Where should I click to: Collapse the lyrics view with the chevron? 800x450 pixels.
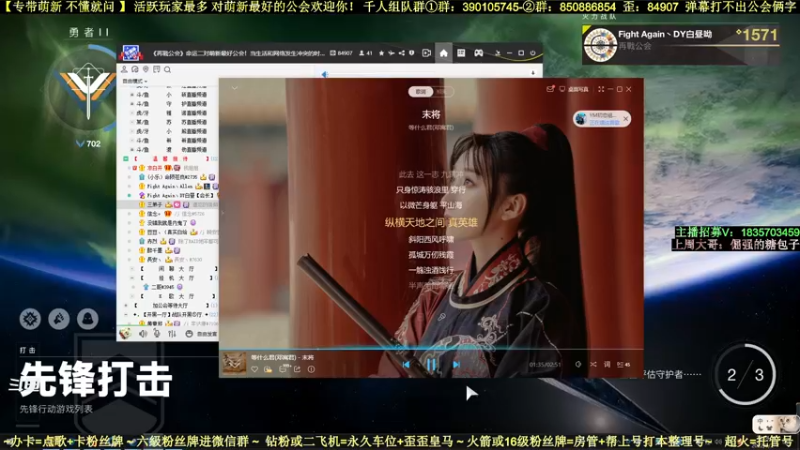pos(235,88)
